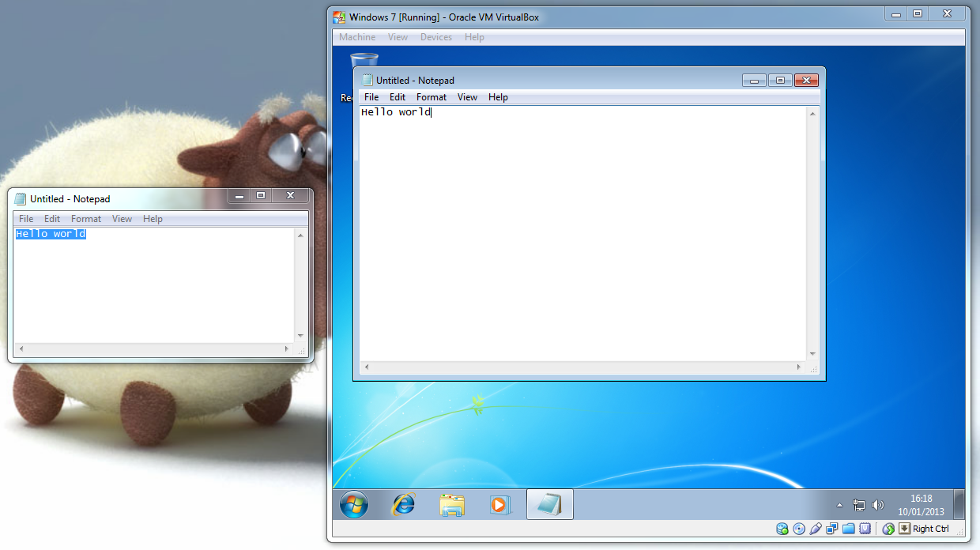Click the network adapters icon in VirtualBox status bar
Viewport: 980px width, 550px height.
[832, 529]
